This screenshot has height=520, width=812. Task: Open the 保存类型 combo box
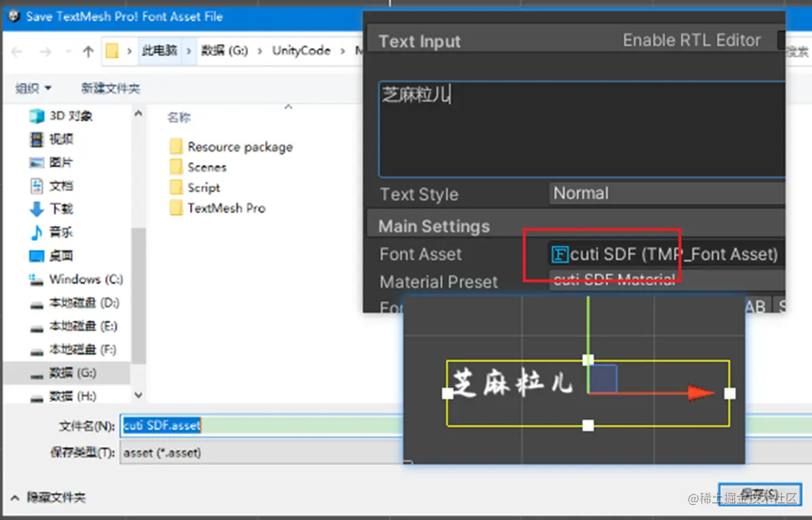[262, 452]
